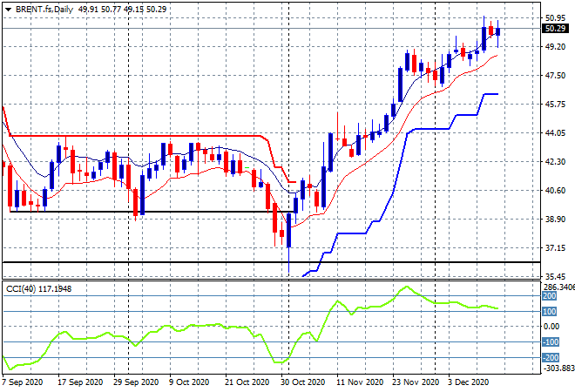Click the CCI 0.00 level label

[x=551, y=327]
